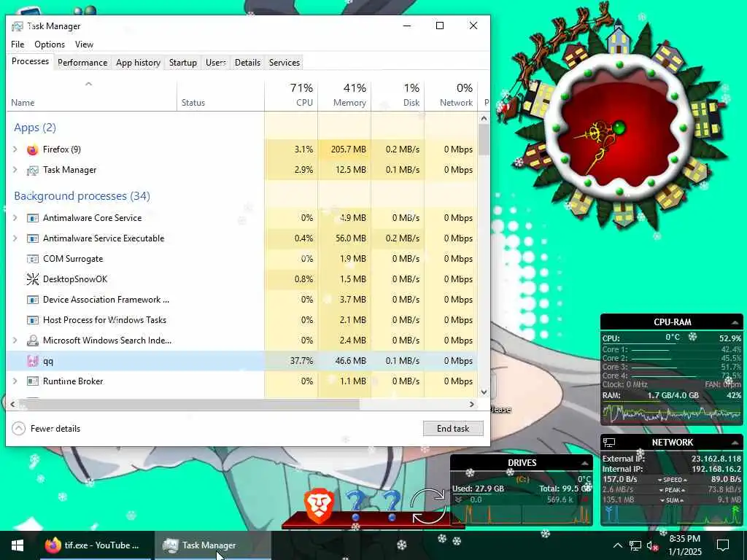Expand Antimalware Core Service entry
This screenshot has width=747, height=560.
coord(15,218)
